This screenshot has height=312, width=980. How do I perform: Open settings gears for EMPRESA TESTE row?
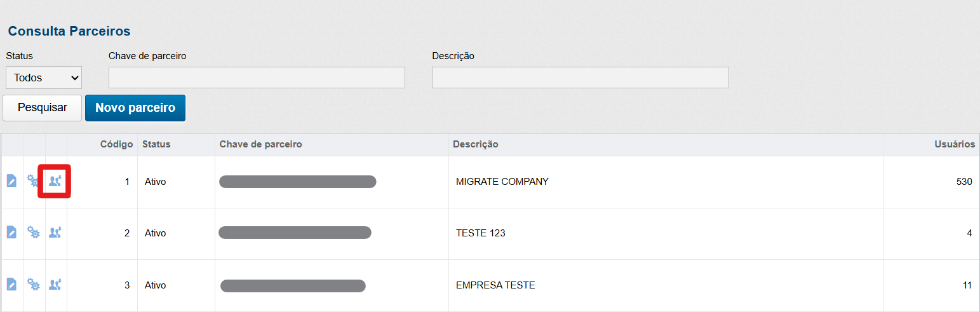click(34, 284)
